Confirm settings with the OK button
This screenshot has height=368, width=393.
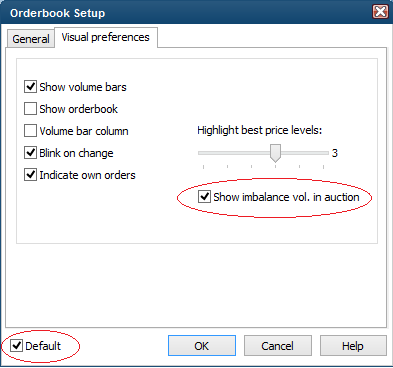202,346
